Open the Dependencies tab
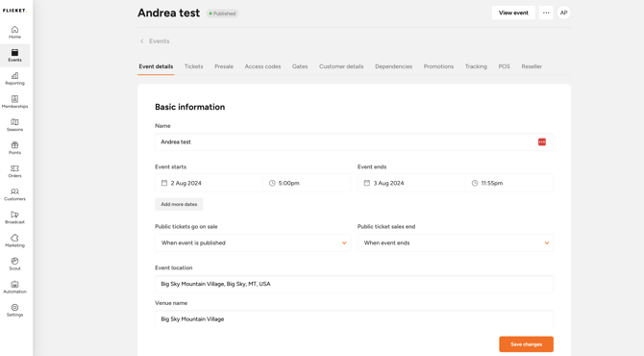The image size is (644, 356). pyautogui.click(x=393, y=66)
